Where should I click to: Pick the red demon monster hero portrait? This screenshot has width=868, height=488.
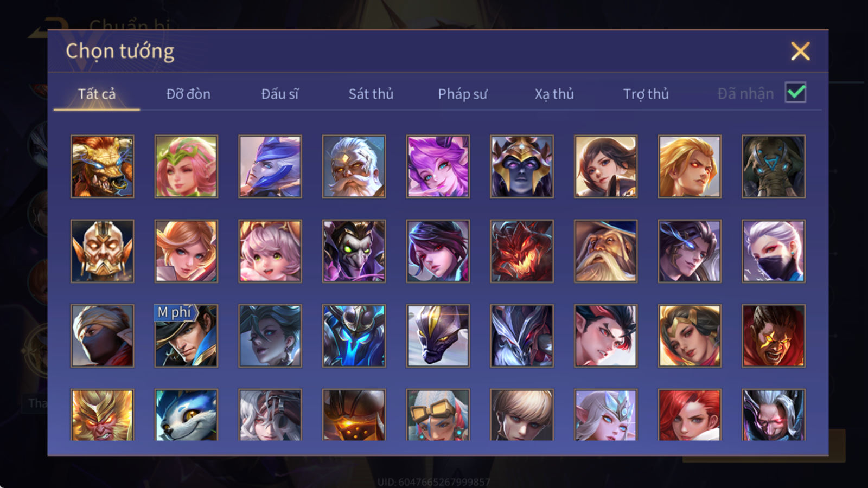[522, 251]
